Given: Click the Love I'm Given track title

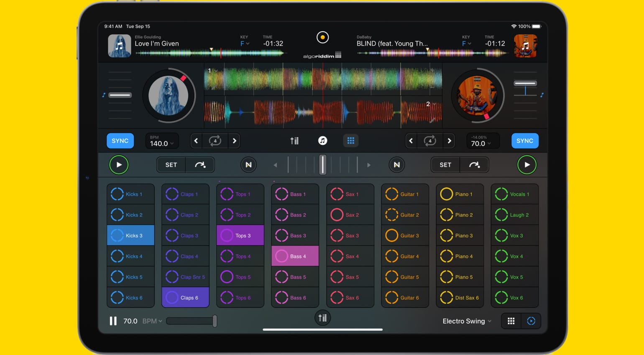Looking at the screenshot, I should [x=157, y=43].
